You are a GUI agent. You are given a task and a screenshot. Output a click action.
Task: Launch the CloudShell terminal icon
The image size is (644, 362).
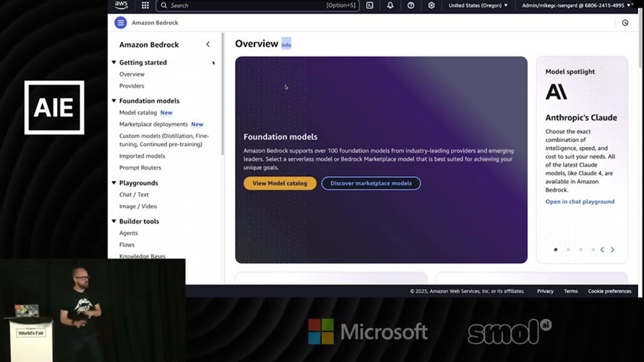click(x=370, y=5)
